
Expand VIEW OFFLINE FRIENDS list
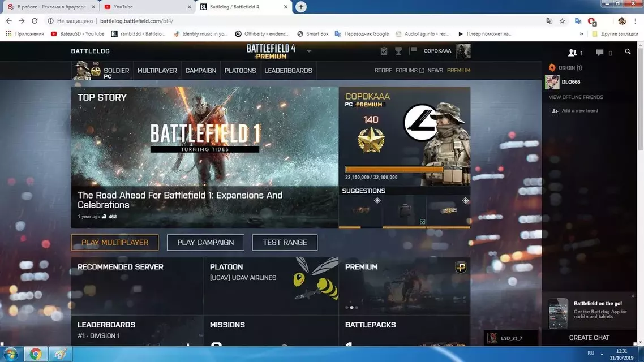coord(576,97)
